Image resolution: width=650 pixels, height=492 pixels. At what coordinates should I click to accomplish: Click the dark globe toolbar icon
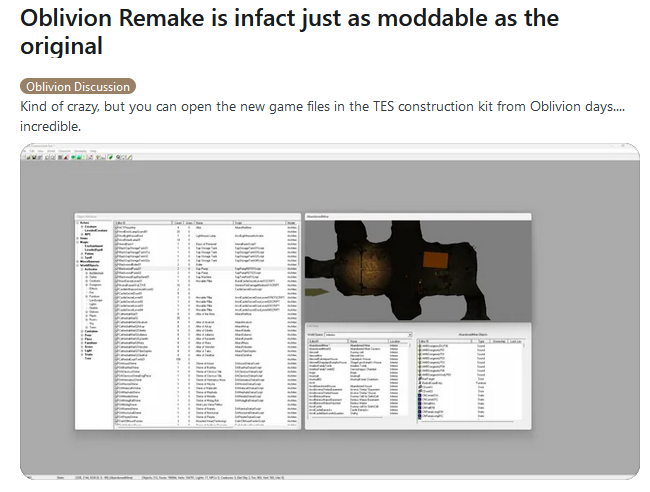(118, 157)
